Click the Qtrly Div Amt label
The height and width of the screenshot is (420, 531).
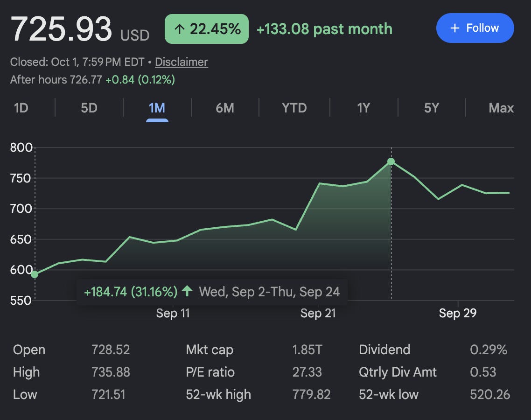click(398, 372)
